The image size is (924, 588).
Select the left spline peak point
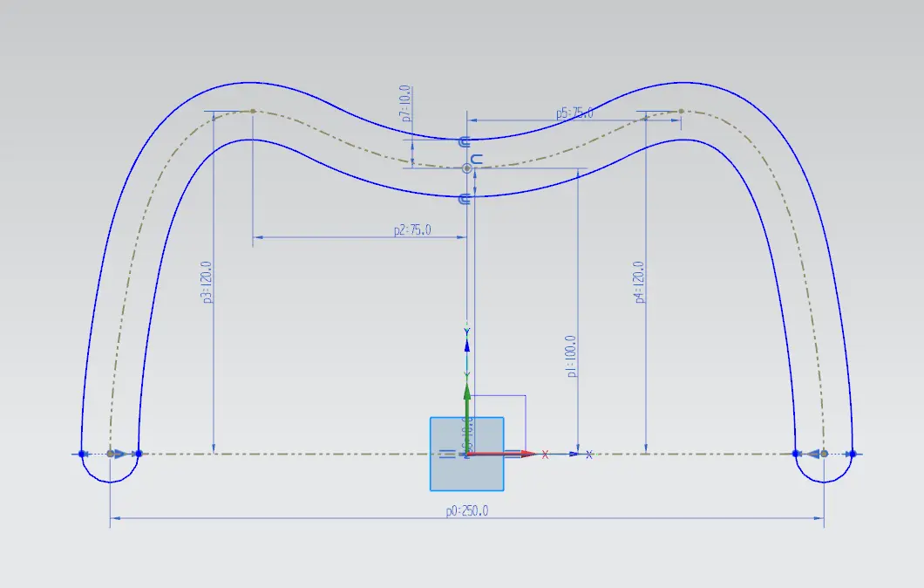(x=253, y=111)
